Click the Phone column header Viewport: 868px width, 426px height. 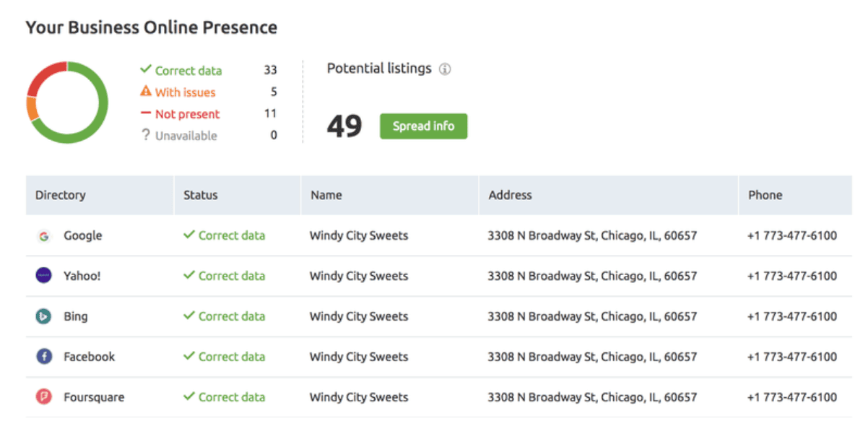pos(765,195)
